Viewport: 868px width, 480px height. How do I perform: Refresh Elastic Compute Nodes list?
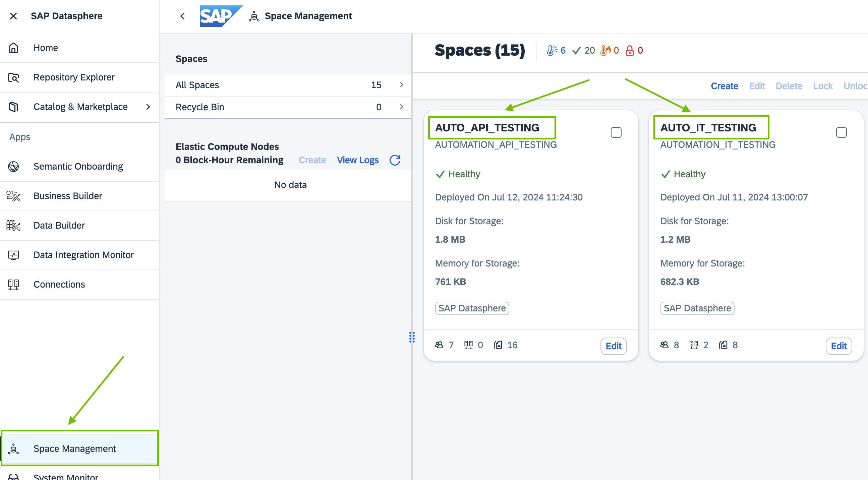click(x=395, y=160)
